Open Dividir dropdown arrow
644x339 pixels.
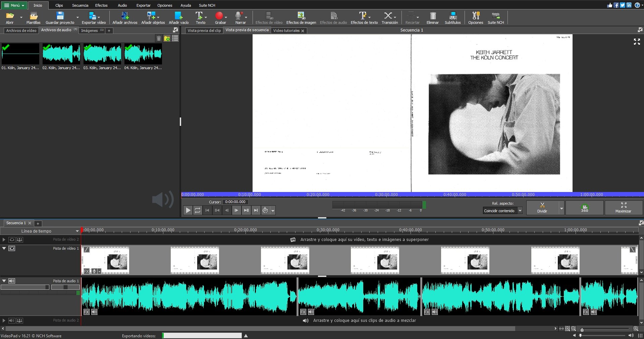click(562, 208)
